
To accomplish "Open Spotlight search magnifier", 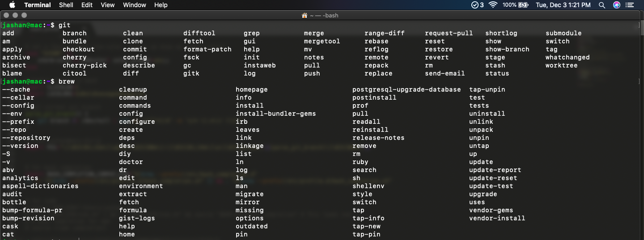I will coord(602,5).
